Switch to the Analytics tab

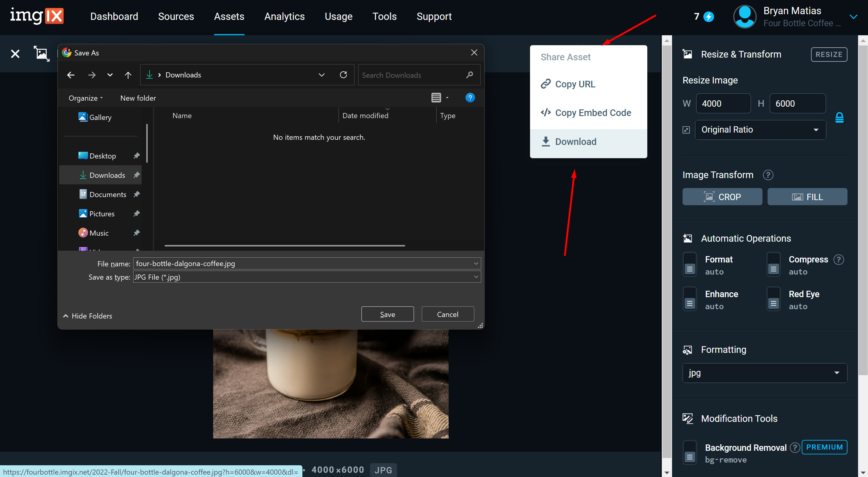pyautogui.click(x=284, y=16)
